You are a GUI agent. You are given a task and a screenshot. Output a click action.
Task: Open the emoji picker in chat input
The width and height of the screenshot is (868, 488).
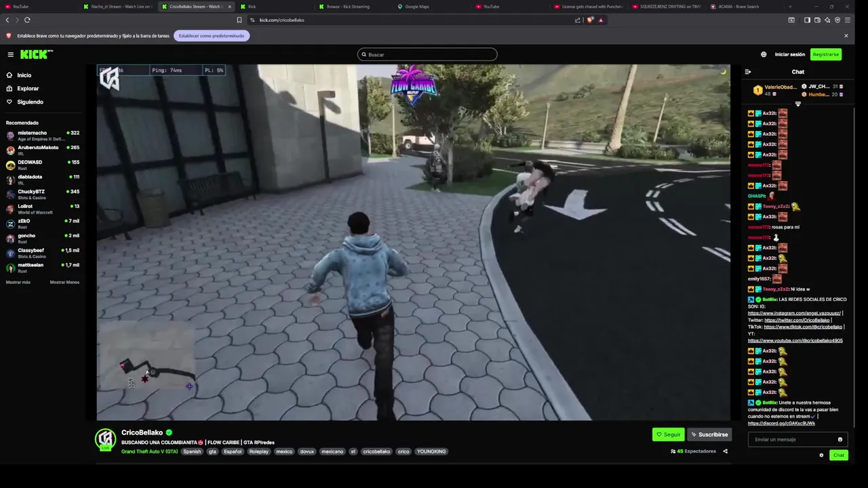[x=840, y=439]
